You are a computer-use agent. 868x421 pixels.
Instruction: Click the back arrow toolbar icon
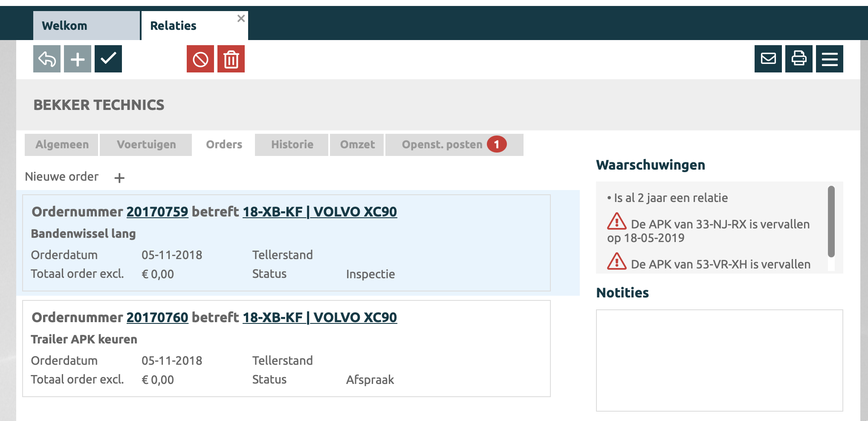point(47,59)
